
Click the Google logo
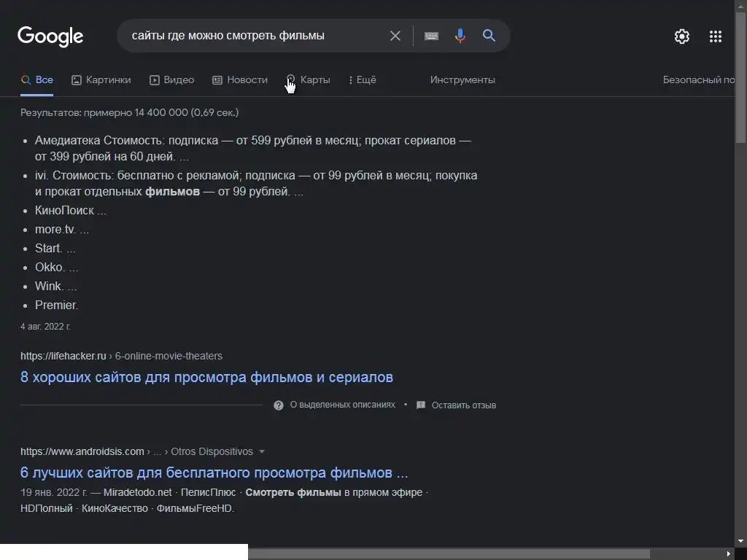[x=50, y=36]
